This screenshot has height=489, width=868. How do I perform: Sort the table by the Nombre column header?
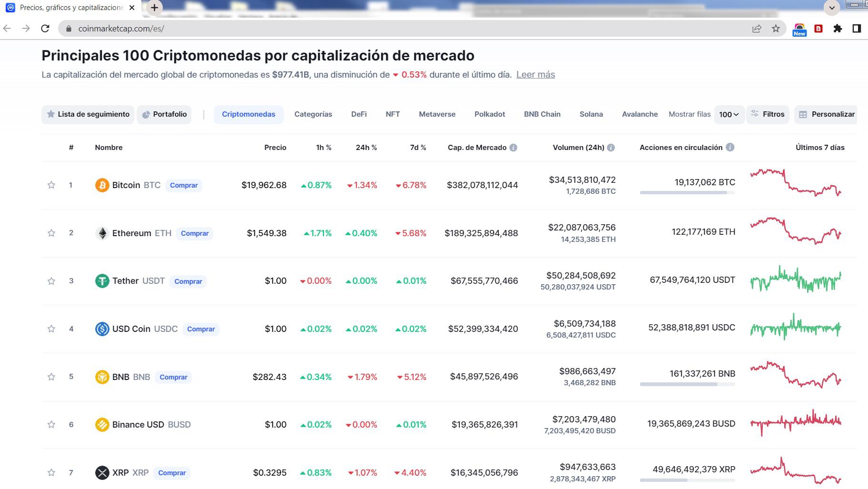pyautogui.click(x=109, y=148)
